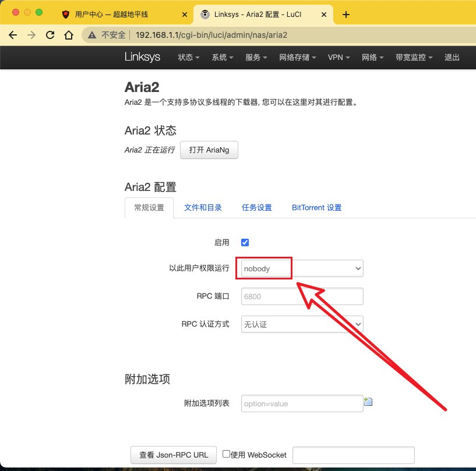This screenshot has width=476, height=471.
Task: Go to the browser home page icon
Action: point(69,35)
